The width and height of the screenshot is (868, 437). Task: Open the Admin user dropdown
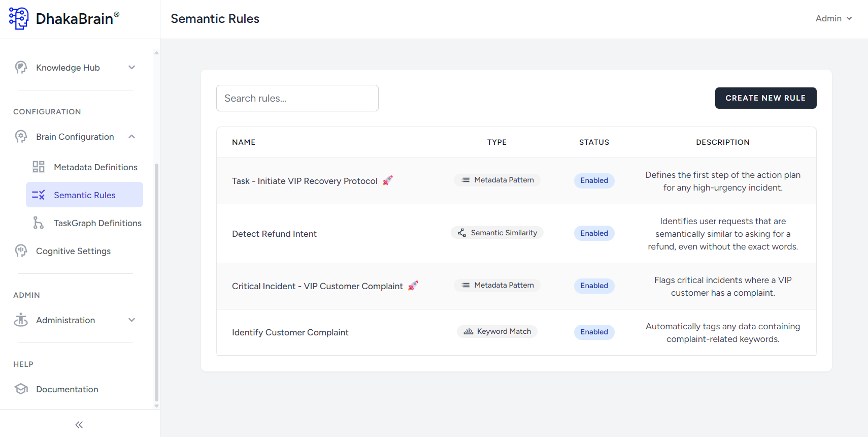pos(833,18)
